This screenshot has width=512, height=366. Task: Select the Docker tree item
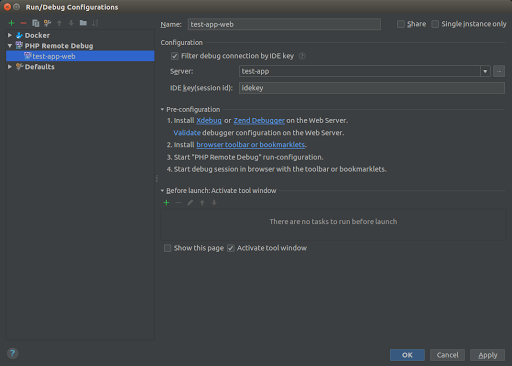coord(37,35)
